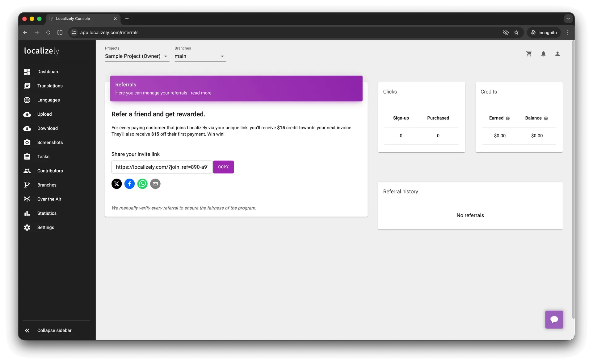593x364 pixels.
Task: Open the Languages section
Action: click(48, 100)
